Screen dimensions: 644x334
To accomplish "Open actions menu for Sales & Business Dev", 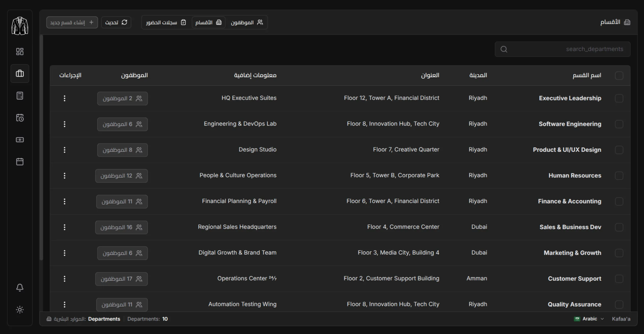I will pyautogui.click(x=64, y=227).
